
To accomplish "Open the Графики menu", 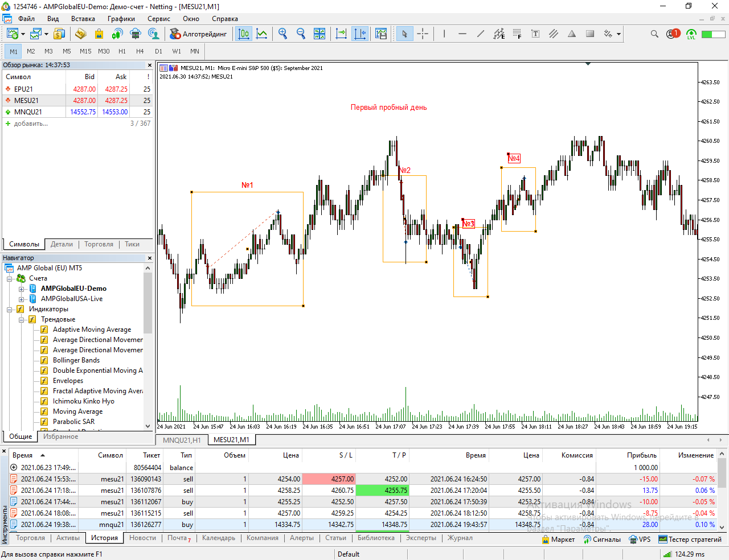I will (x=121, y=19).
